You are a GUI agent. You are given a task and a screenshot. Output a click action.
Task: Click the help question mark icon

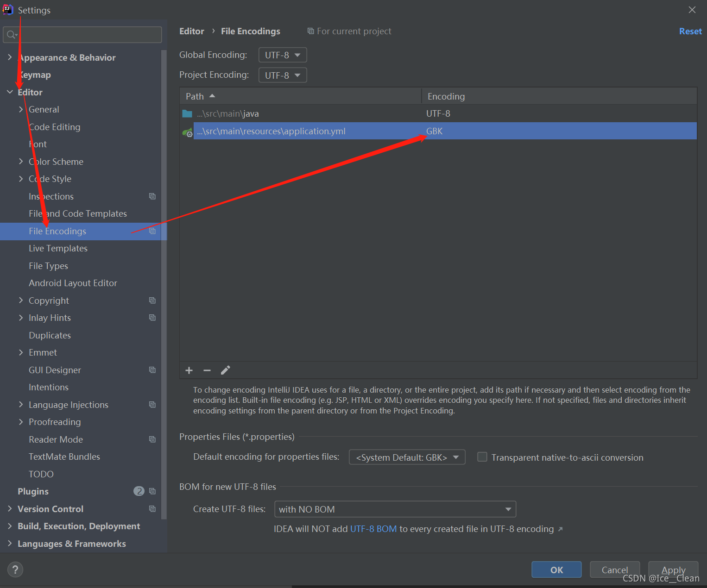15,569
